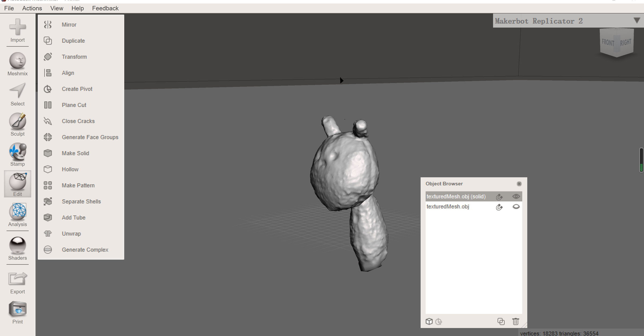Activate the Select tool

click(17, 94)
